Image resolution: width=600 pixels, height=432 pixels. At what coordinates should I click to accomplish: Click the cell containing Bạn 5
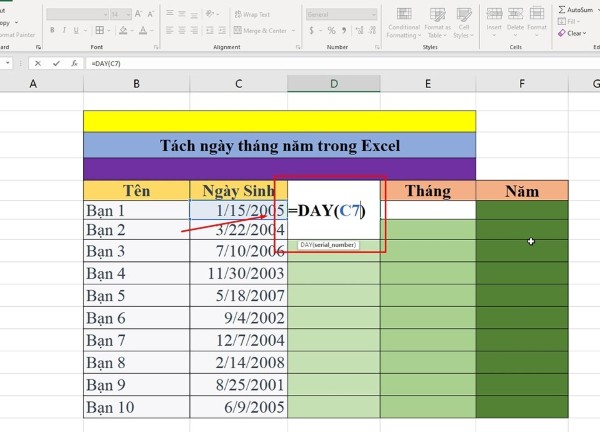coord(136,295)
